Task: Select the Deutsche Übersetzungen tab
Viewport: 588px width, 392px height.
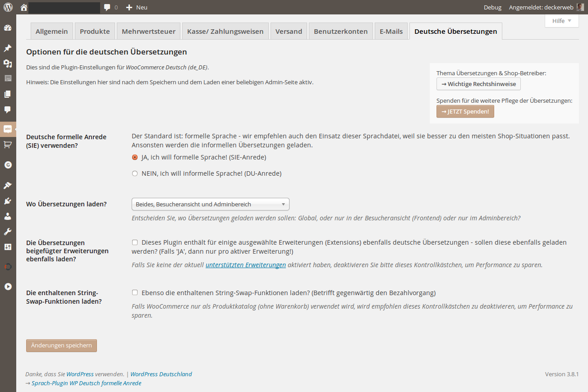Action: (455, 31)
